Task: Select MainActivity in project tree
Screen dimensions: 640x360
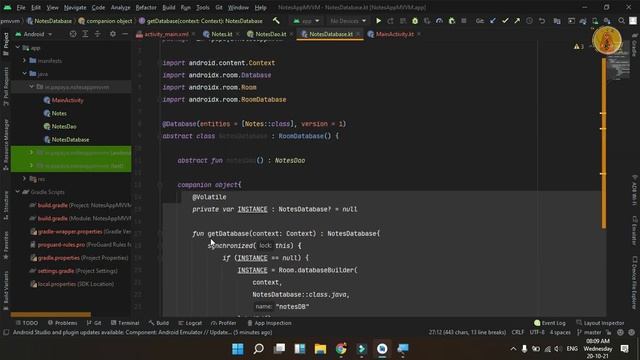Action: pos(63,100)
